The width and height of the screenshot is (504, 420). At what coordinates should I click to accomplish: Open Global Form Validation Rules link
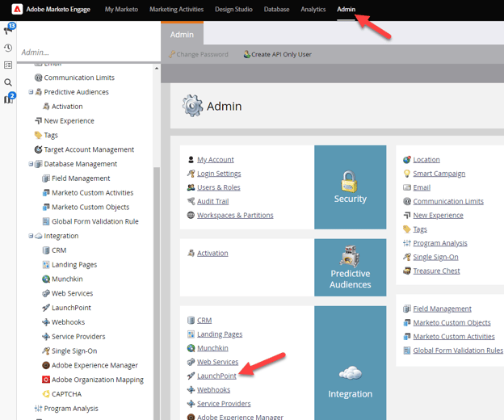(x=458, y=351)
